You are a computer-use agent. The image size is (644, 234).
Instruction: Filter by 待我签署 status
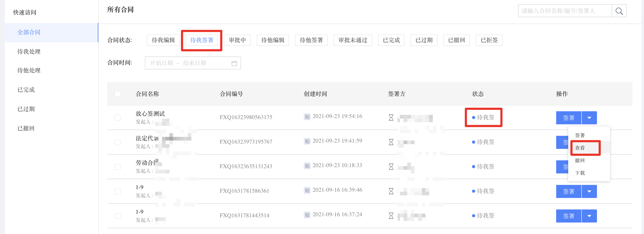click(202, 40)
